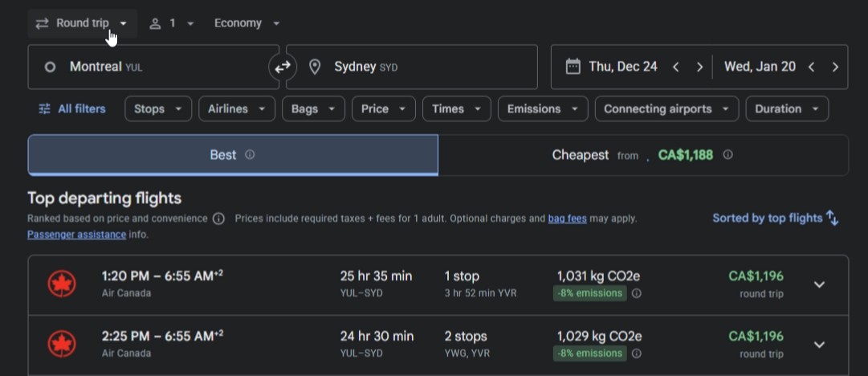Viewport: 868px width, 376px height.
Task: Open the Stops filter
Action: tap(158, 109)
